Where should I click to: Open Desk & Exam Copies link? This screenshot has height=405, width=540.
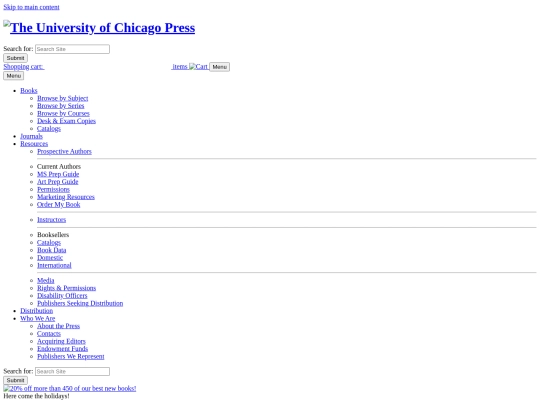(x=66, y=121)
